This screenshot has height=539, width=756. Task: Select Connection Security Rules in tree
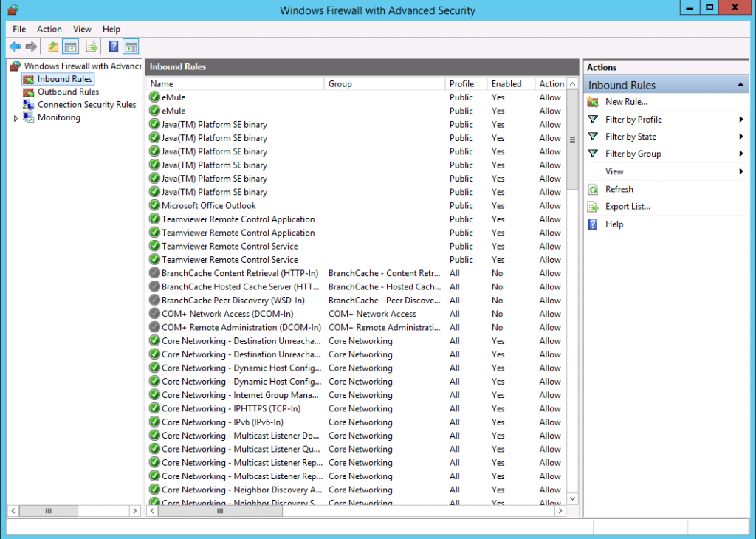tap(85, 104)
